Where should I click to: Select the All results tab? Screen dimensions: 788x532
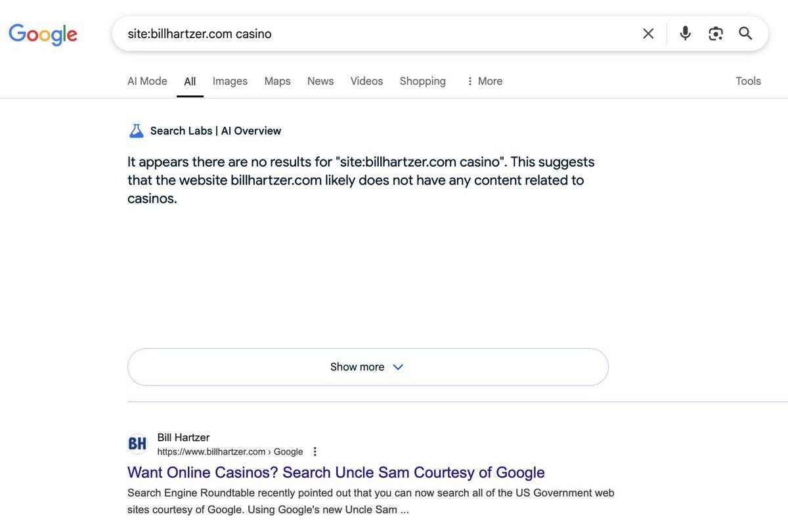190,81
